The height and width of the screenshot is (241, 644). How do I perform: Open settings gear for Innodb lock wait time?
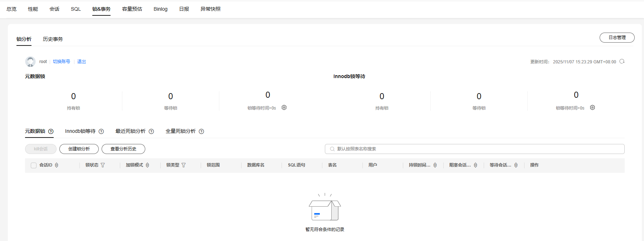coord(592,107)
